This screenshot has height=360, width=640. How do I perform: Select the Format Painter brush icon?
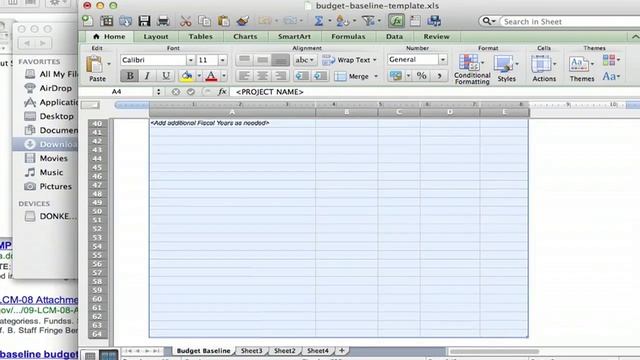click(243, 21)
